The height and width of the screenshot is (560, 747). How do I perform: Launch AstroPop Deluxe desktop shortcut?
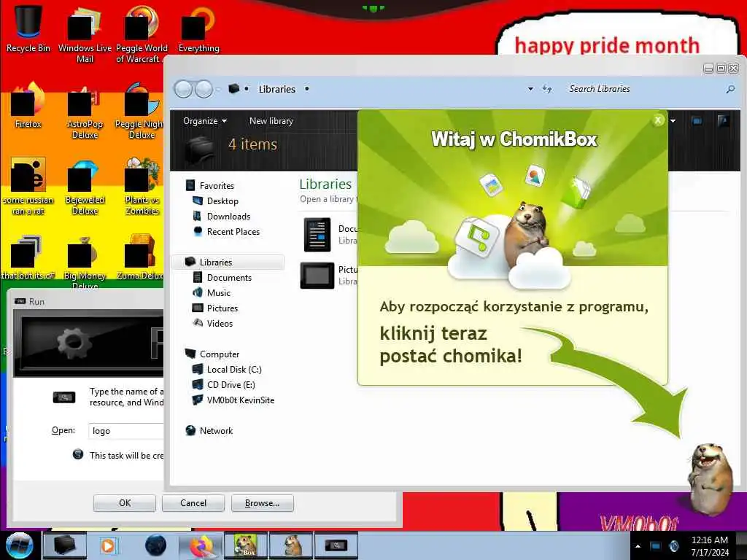[85, 112]
